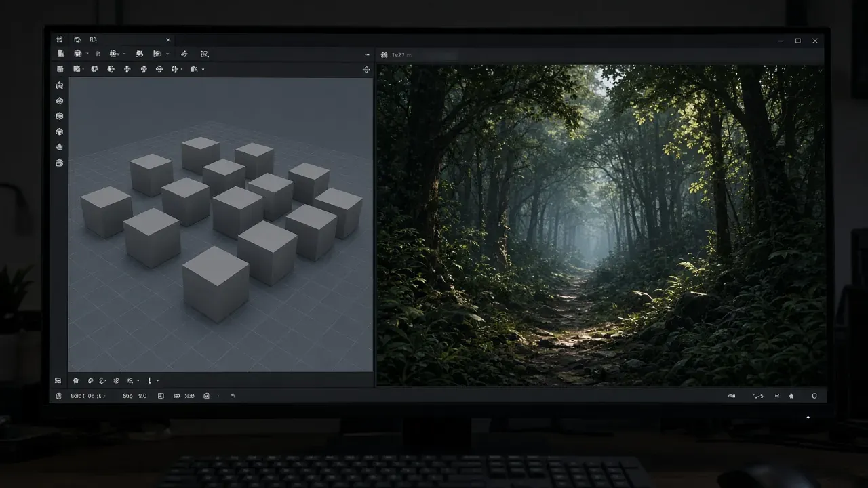Click the lightning-shaped icon in the top toolbar
868x488 pixels.
184,54
